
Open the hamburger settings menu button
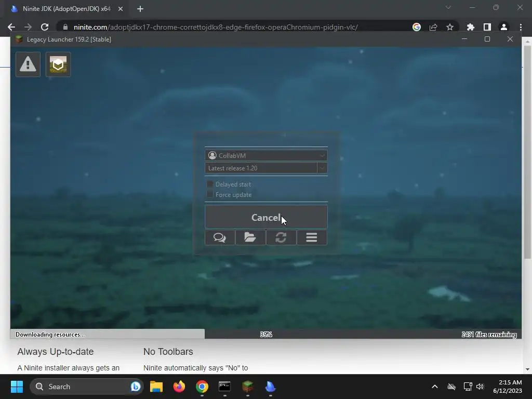[312, 237]
